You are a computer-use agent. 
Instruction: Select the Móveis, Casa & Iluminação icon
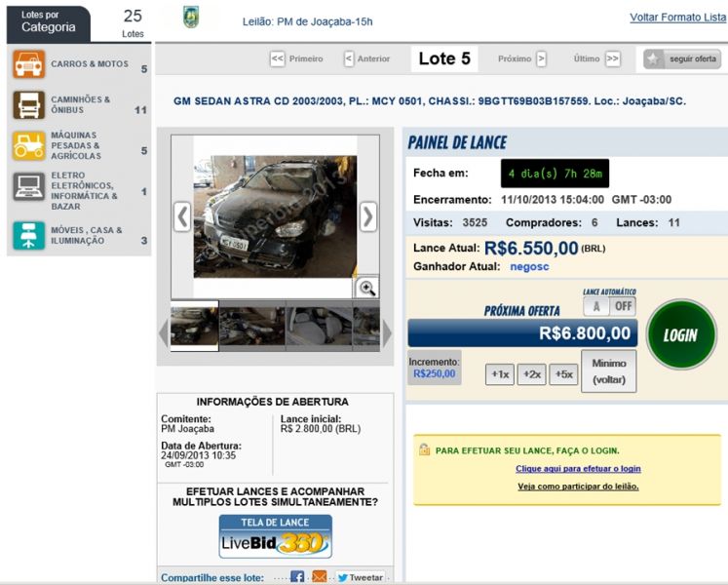point(28,235)
